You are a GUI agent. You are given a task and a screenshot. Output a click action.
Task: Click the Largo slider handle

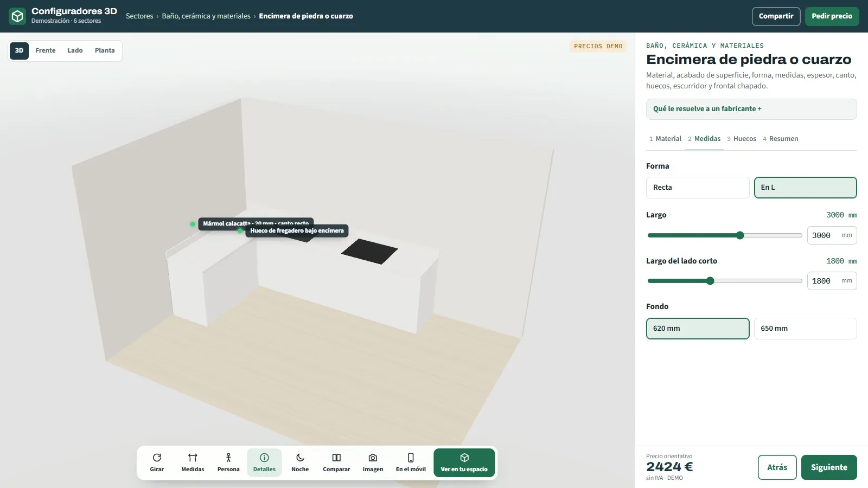pyautogui.click(x=740, y=235)
